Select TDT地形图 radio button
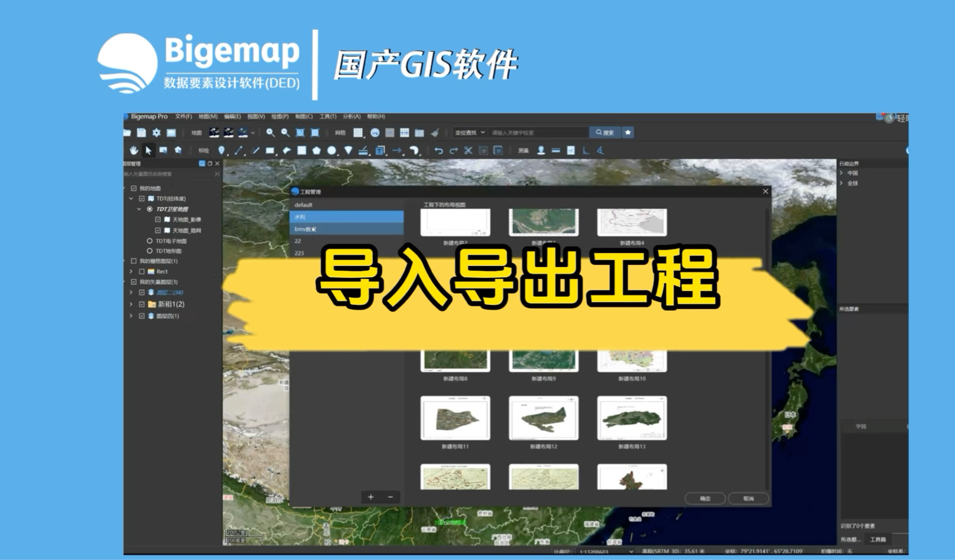The image size is (955, 560). (x=150, y=251)
